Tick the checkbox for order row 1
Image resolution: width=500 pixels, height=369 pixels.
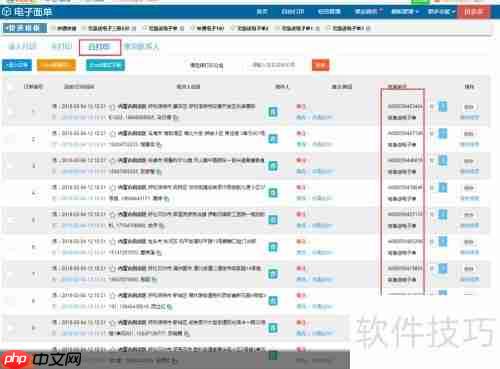pyautogui.click(x=11, y=111)
